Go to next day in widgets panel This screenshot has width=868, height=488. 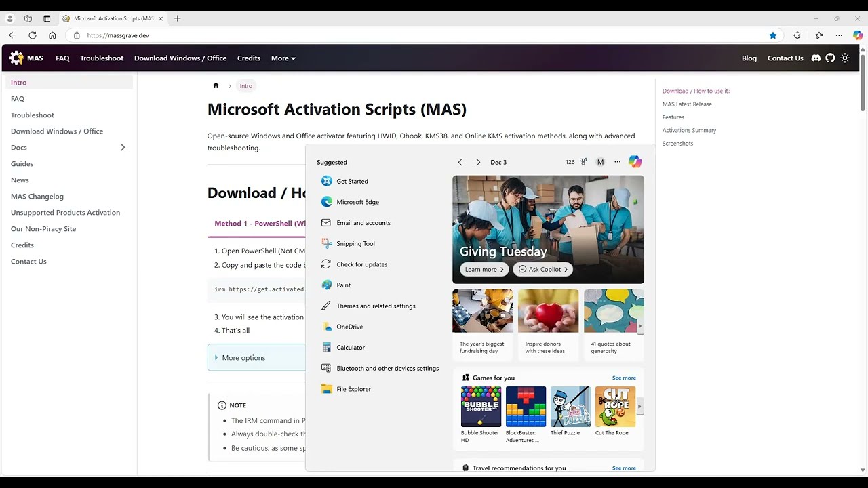point(478,162)
